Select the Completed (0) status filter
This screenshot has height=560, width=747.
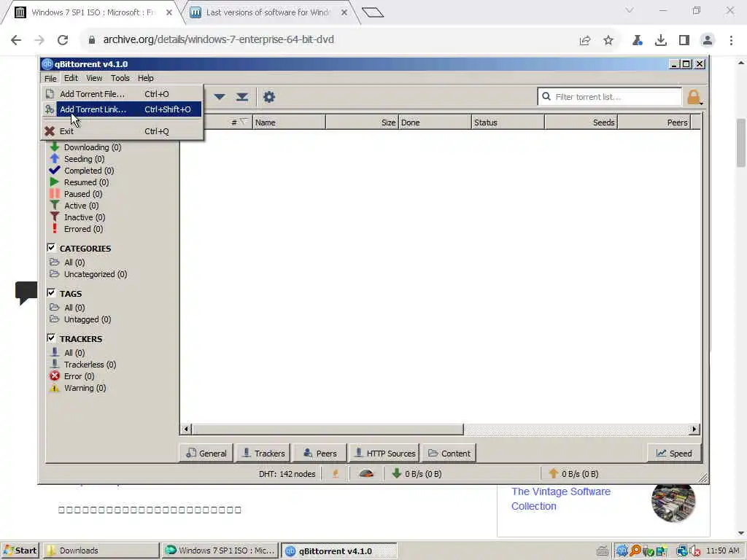(89, 171)
